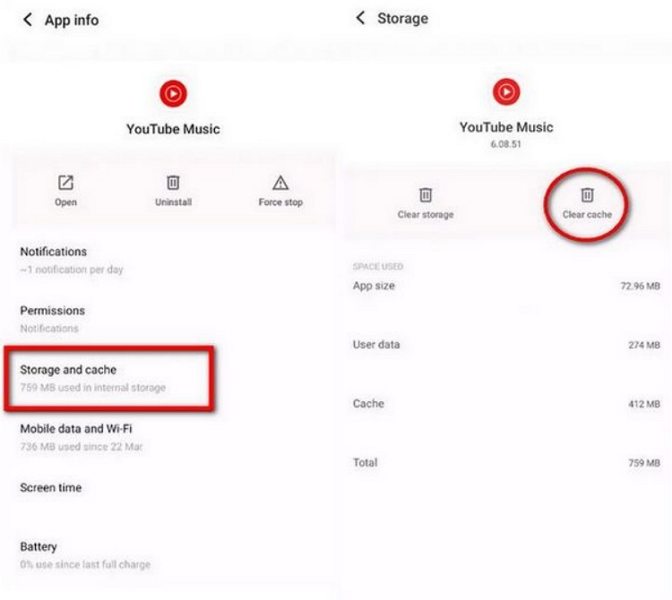
Task: Tap the Open app icon
Action: click(66, 183)
